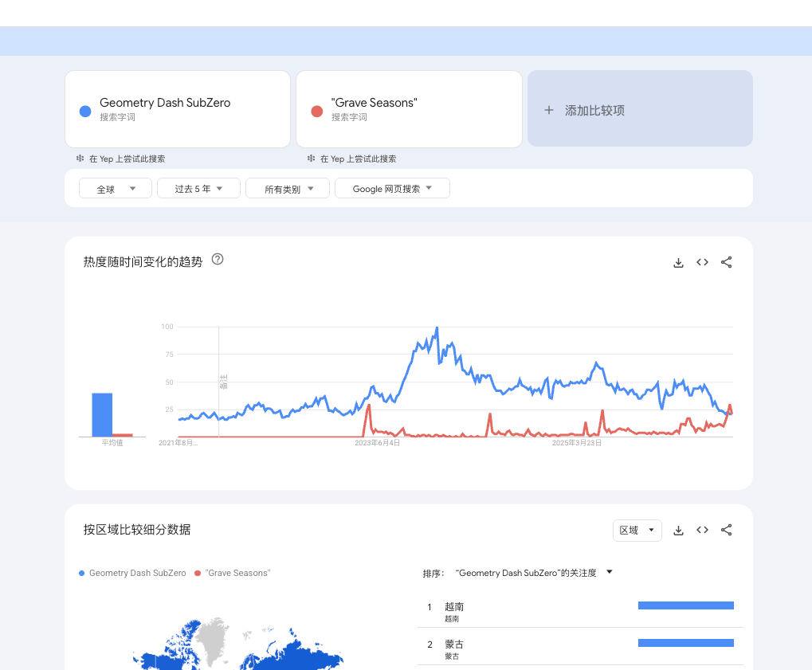Click the blue trend peak near 100

437,328
